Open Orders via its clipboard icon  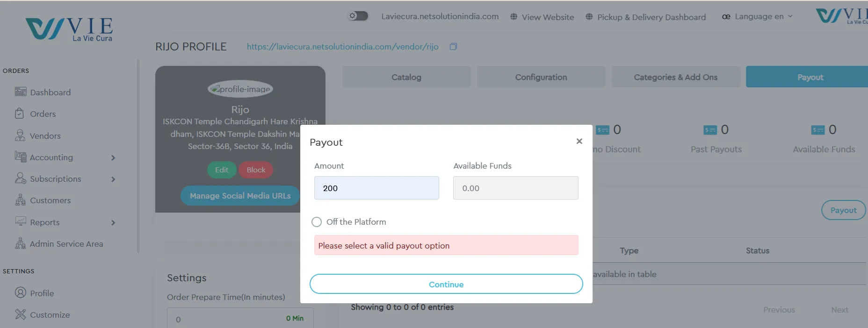click(20, 114)
